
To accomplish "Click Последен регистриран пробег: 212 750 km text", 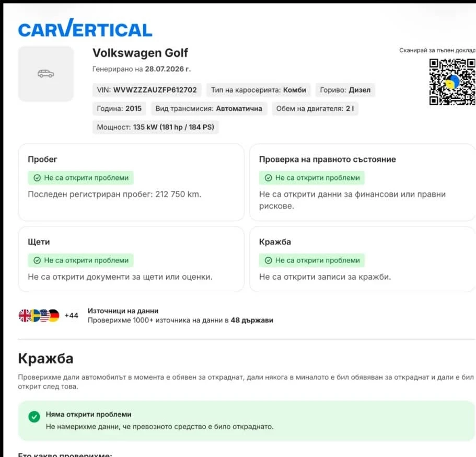I will pyautogui.click(x=114, y=194).
